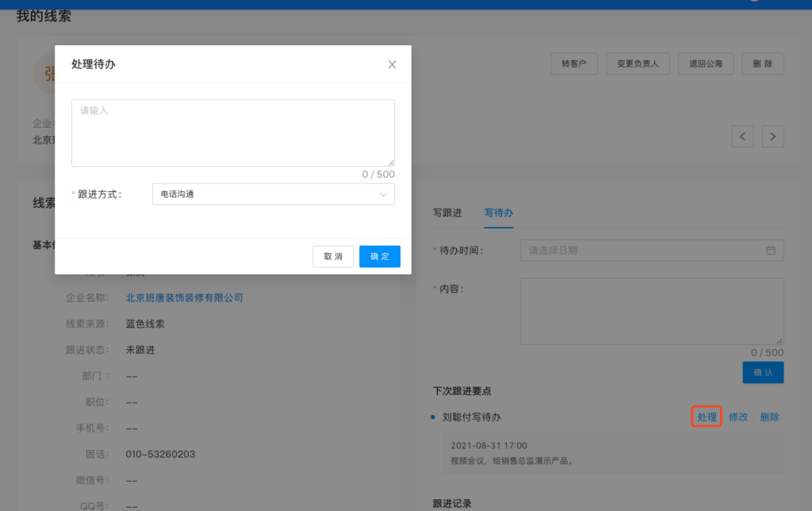
Task: Click 处理 link for the todo item
Action: [x=707, y=417]
